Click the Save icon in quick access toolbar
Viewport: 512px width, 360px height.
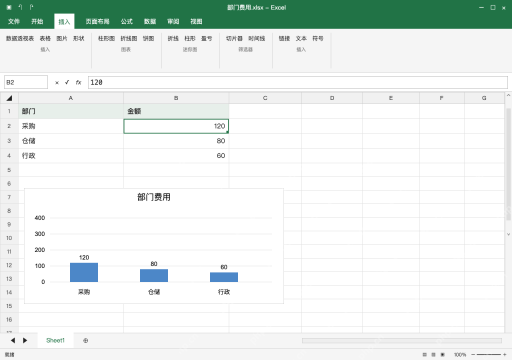[9, 7]
